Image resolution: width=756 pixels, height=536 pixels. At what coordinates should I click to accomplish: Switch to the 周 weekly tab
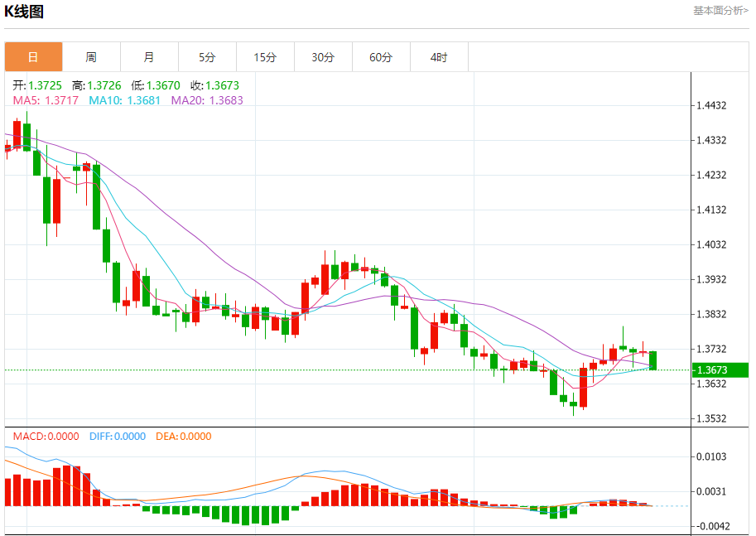click(91, 57)
